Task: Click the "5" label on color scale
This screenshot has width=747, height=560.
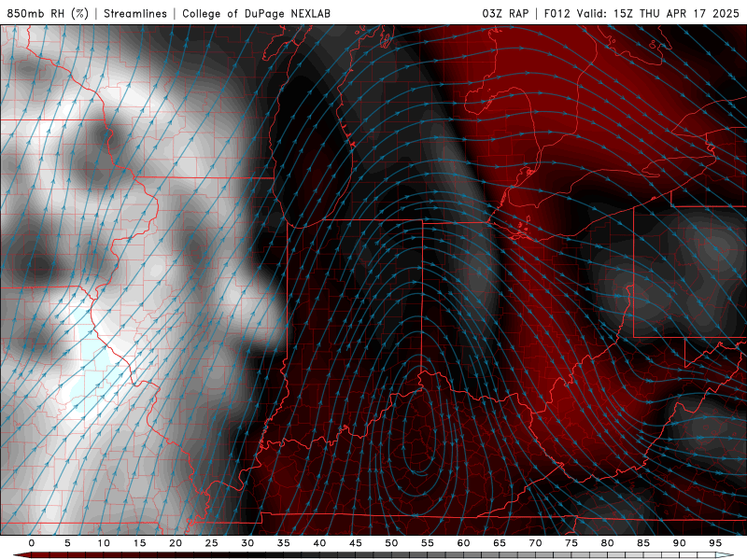Action: coord(67,543)
